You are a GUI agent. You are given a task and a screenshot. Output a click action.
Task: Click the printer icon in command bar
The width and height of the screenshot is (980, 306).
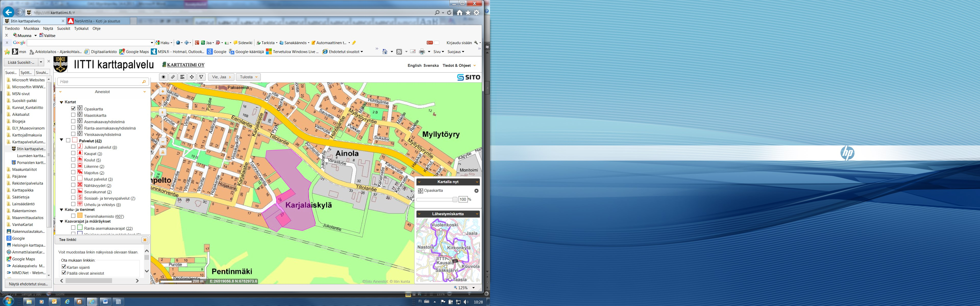422,52
